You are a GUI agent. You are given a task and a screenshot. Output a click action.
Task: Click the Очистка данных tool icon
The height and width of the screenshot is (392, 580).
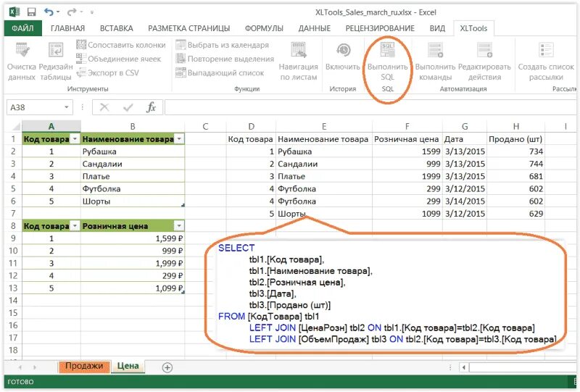pos(22,49)
